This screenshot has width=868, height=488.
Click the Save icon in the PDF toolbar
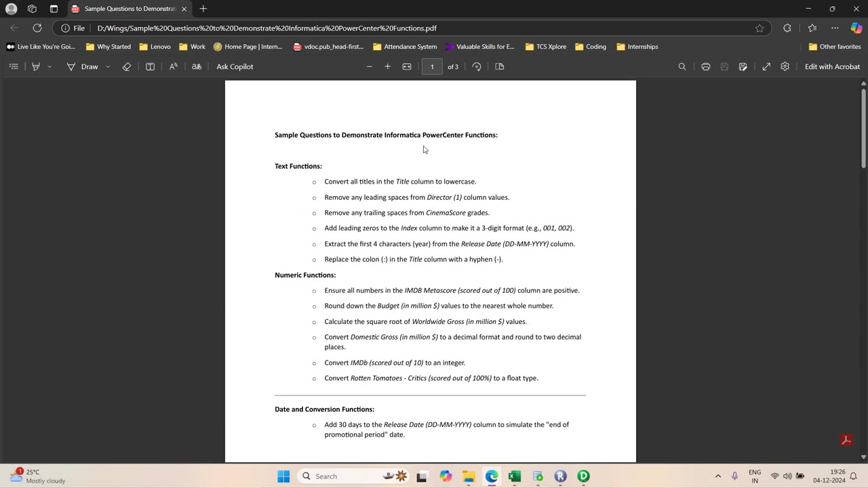[x=724, y=66]
